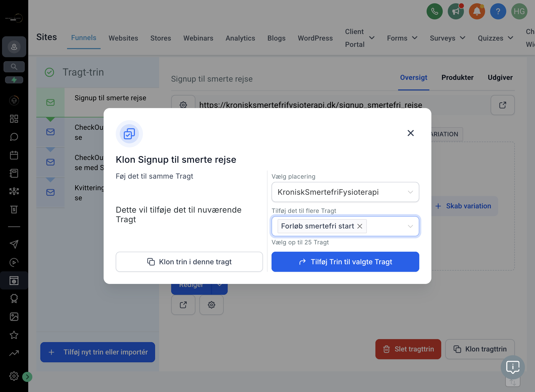535x392 pixels.
Task: Click the 'Klon tragttrin' button
Action: point(480,349)
